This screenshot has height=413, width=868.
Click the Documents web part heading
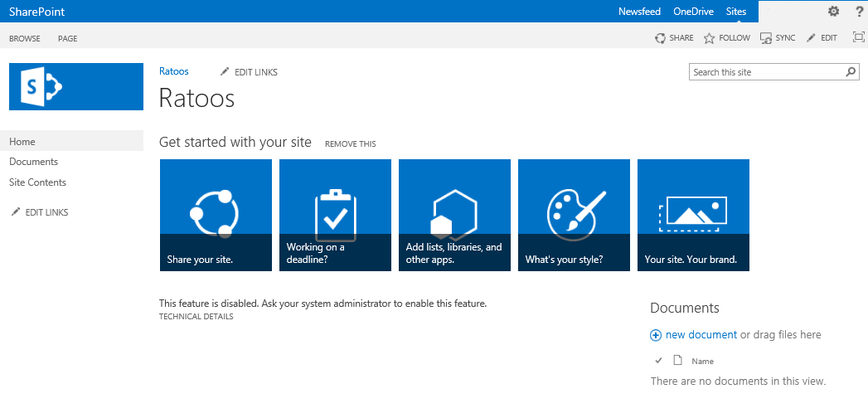pos(685,308)
